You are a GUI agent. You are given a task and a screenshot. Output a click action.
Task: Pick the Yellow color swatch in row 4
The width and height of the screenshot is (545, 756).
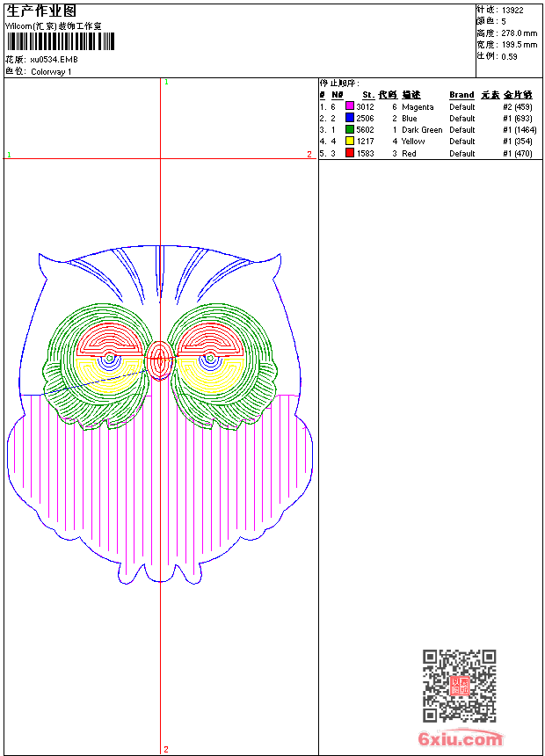(x=350, y=141)
